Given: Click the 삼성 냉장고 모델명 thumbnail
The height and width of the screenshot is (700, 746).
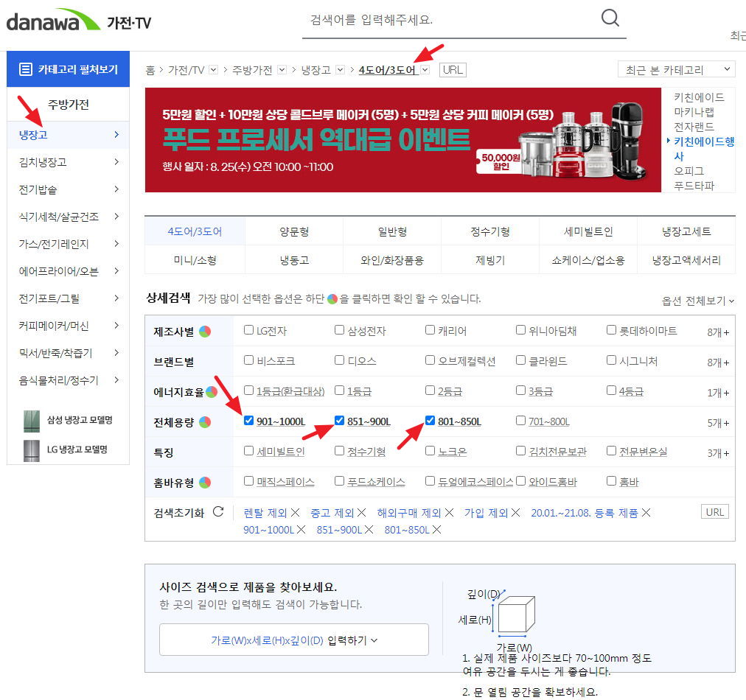Looking at the screenshot, I should coord(32,421).
